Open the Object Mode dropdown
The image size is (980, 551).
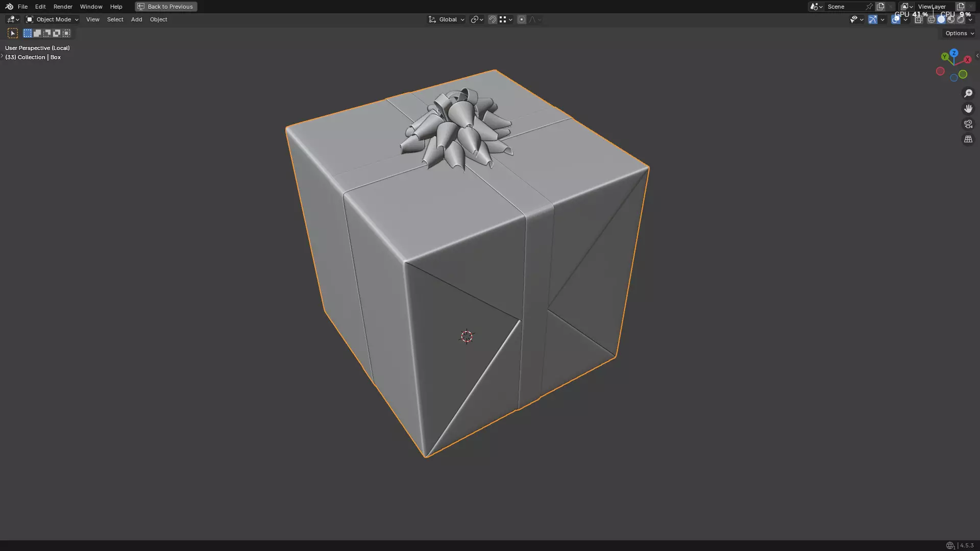(x=52, y=19)
